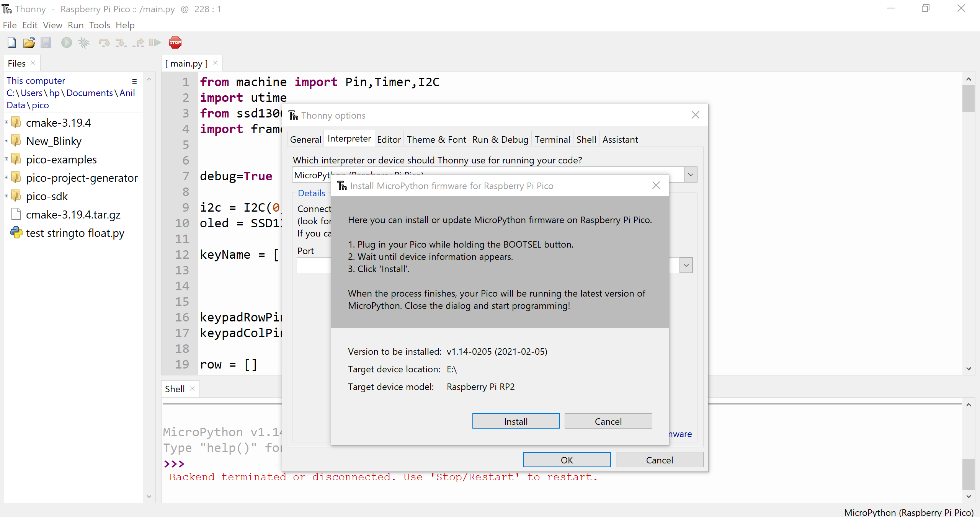Create a new file using the toolbar

pos(11,42)
